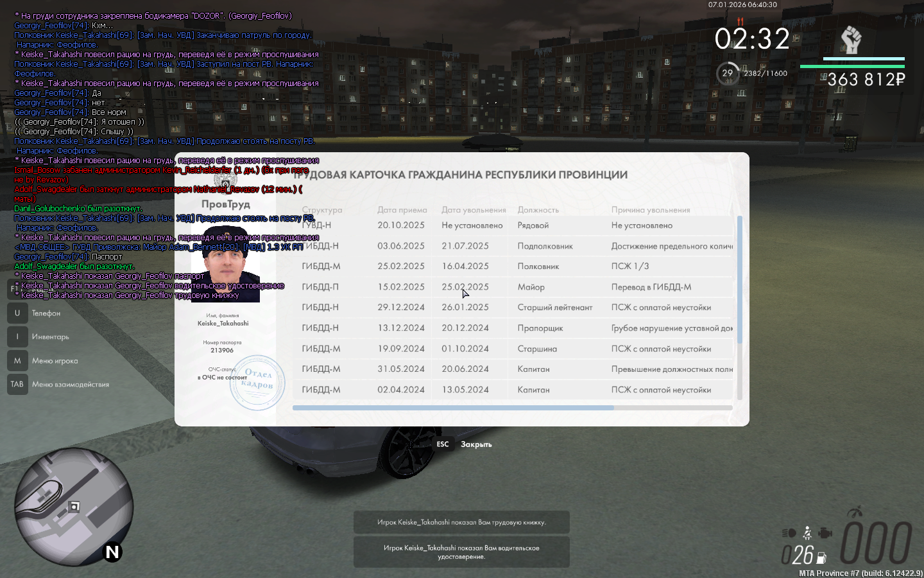Viewport: 924px width, 578px height.
Task: Click Перевод в ГИБДД-М reason cell
Action: pos(651,287)
